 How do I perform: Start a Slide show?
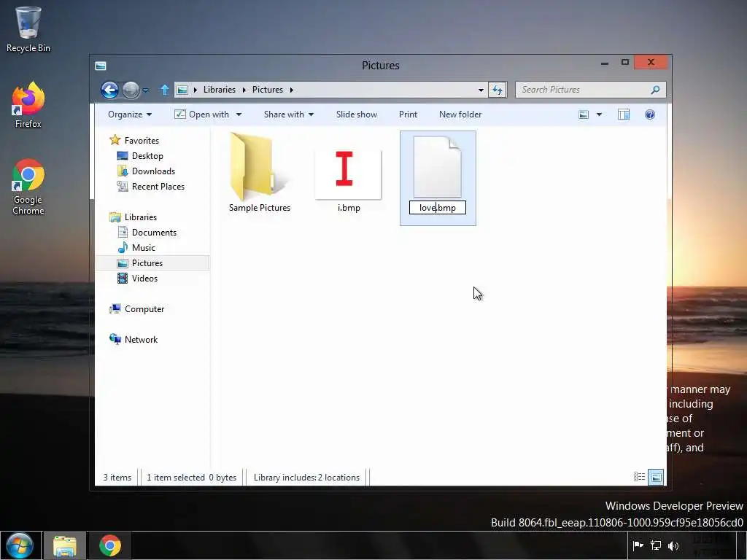[x=356, y=114]
